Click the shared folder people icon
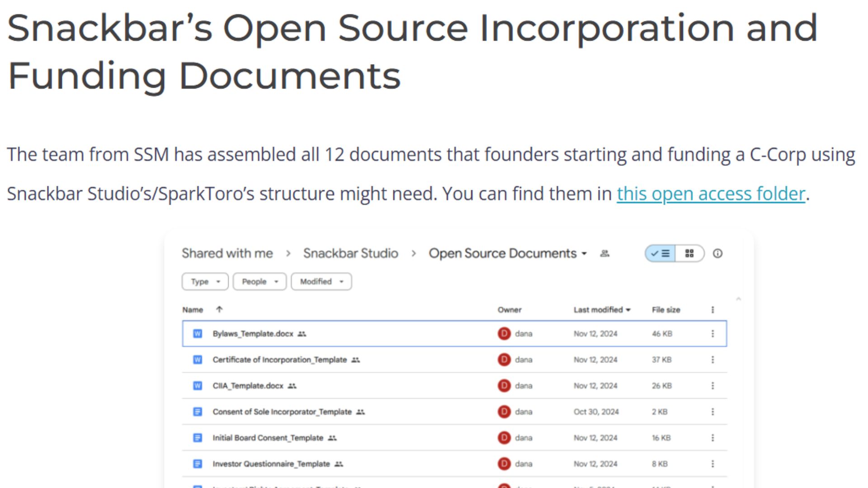868x488 pixels. (x=604, y=253)
